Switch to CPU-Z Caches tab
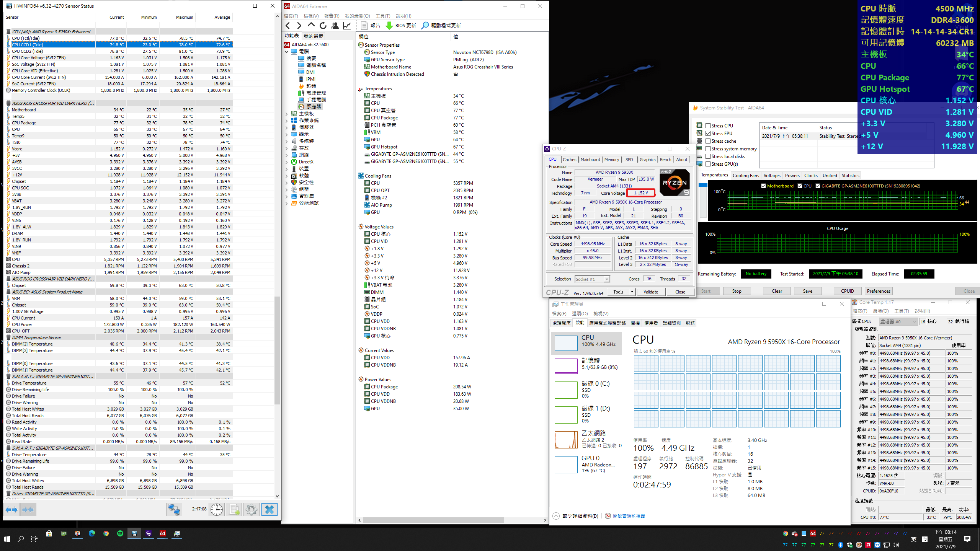This screenshot has height=551, width=980. click(569, 160)
